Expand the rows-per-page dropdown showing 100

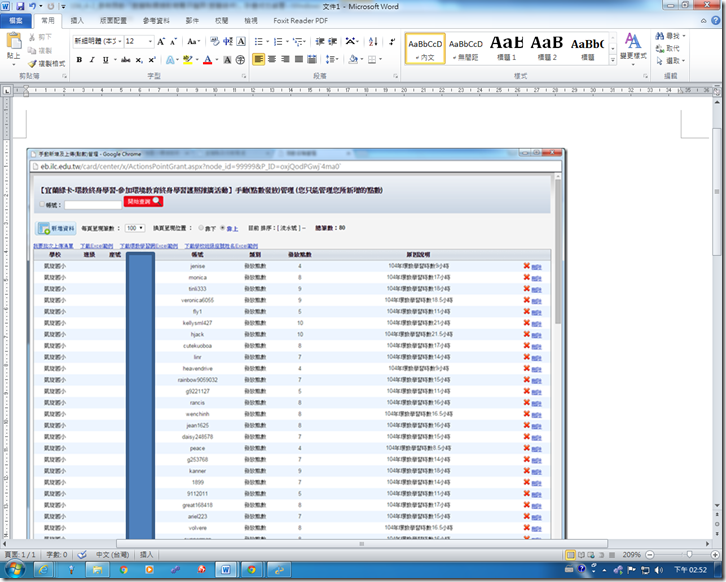click(134, 228)
